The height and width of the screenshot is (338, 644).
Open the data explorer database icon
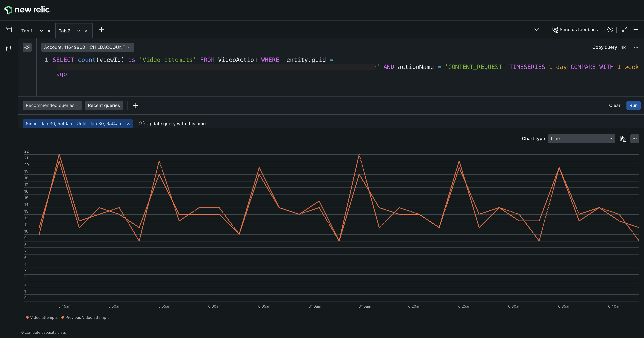(x=9, y=48)
